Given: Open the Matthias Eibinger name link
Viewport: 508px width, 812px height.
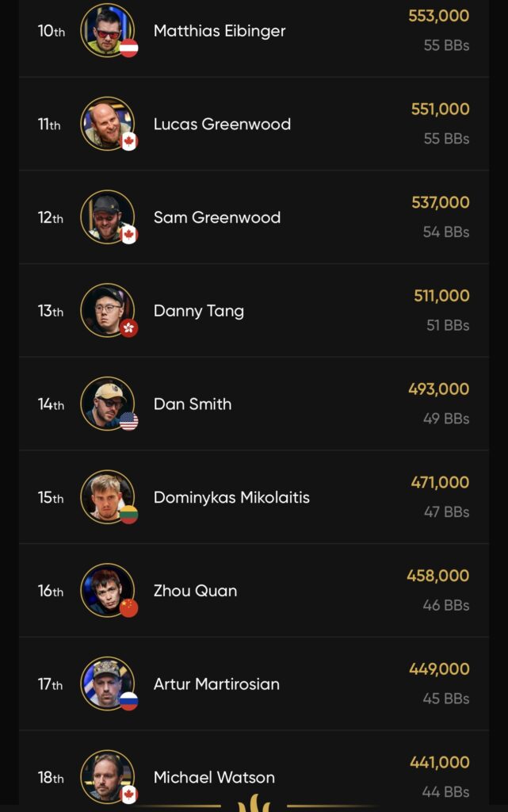Looking at the screenshot, I should pyautogui.click(x=220, y=31).
